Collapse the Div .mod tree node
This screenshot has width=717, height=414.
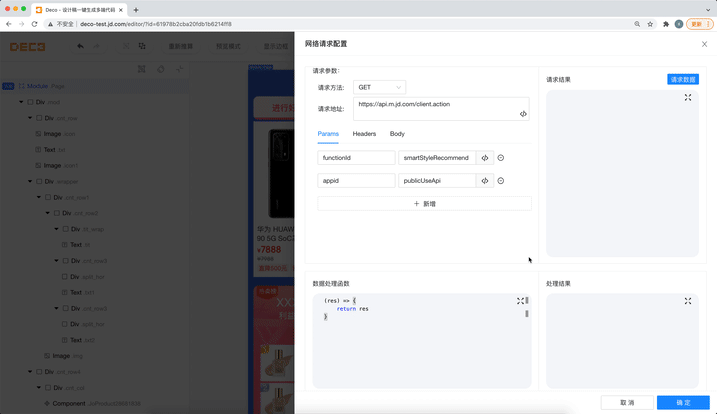point(21,102)
